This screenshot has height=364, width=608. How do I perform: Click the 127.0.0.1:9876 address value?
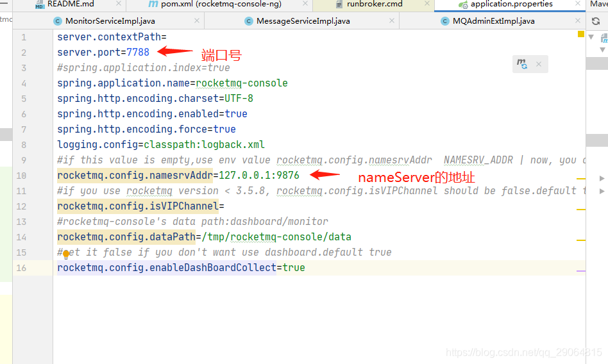(x=259, y=175)
